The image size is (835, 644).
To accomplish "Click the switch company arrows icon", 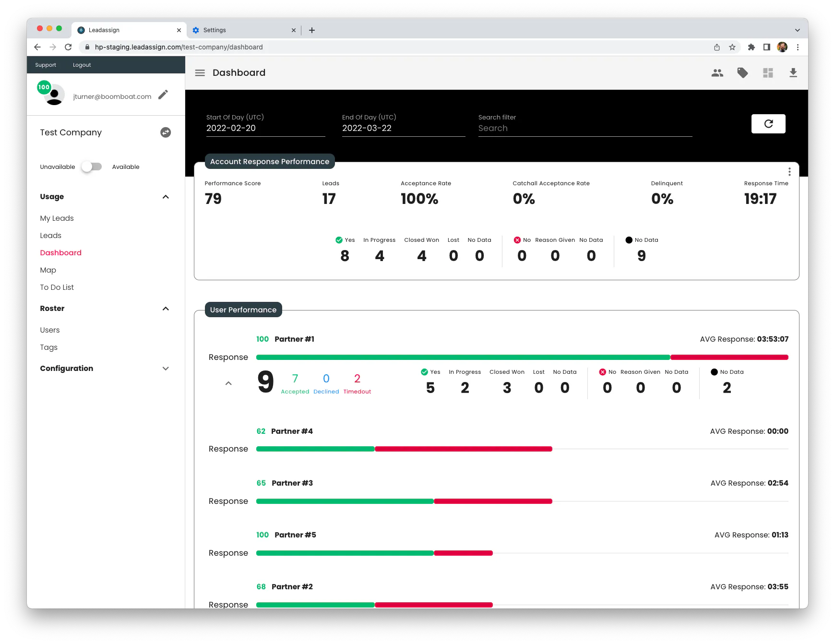I will [x=166, y=132].
